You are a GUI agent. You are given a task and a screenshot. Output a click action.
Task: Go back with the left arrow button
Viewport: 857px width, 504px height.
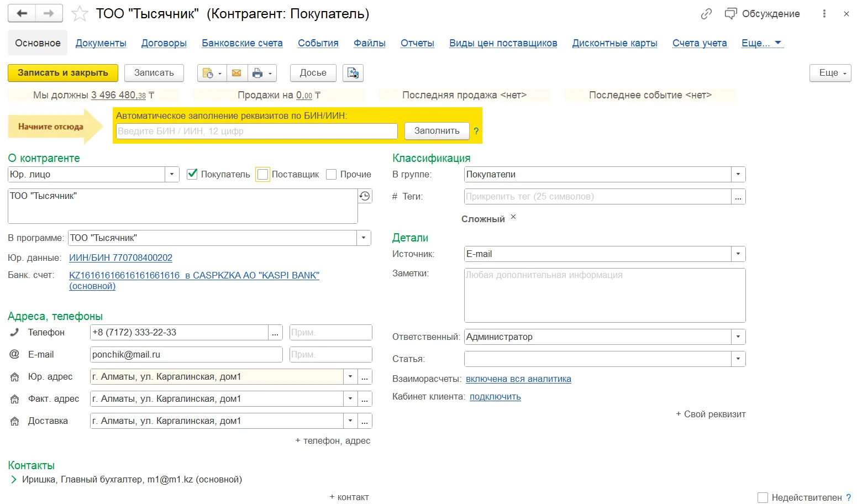(22, 14)
